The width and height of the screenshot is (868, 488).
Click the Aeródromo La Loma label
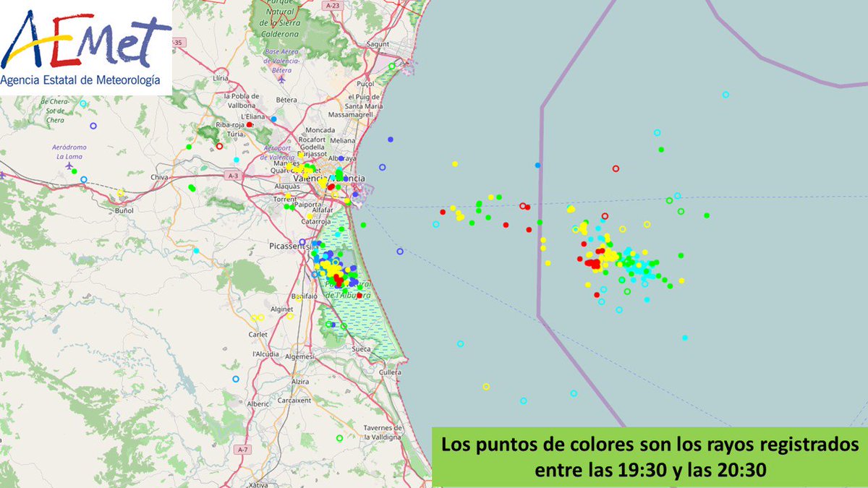69,151
